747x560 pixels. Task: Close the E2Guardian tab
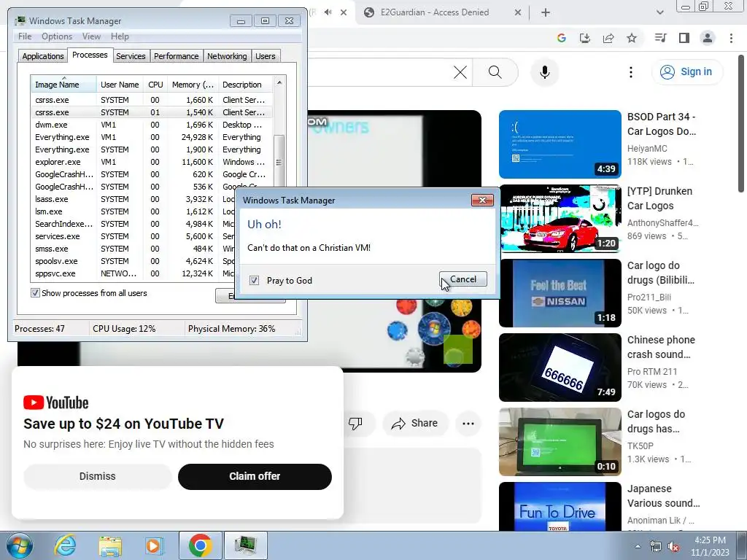pyautogui.click(x=518, y=13)
